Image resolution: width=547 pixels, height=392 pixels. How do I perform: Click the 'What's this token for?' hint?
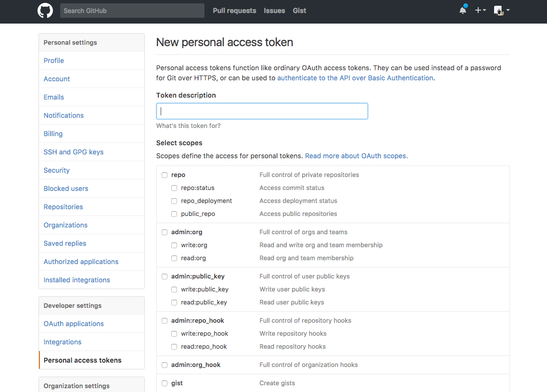tap(189, 126)
